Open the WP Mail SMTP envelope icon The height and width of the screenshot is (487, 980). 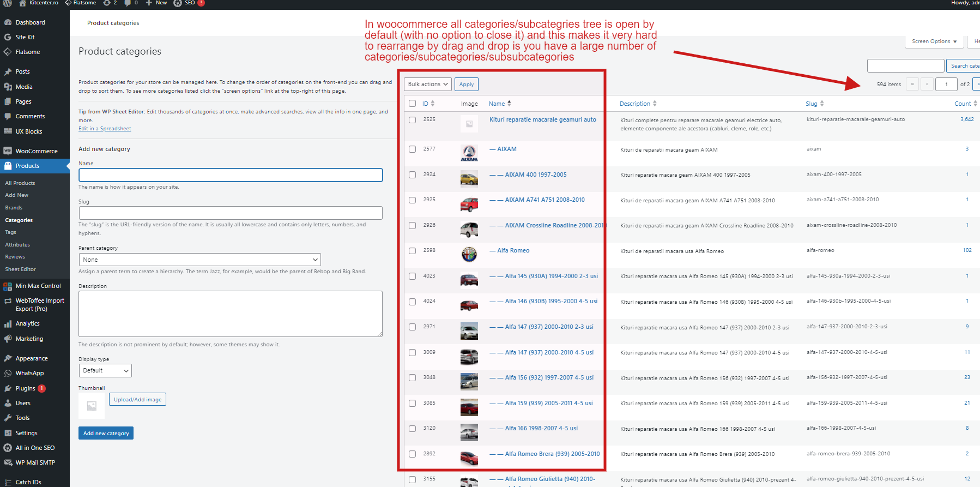point(8,462)
